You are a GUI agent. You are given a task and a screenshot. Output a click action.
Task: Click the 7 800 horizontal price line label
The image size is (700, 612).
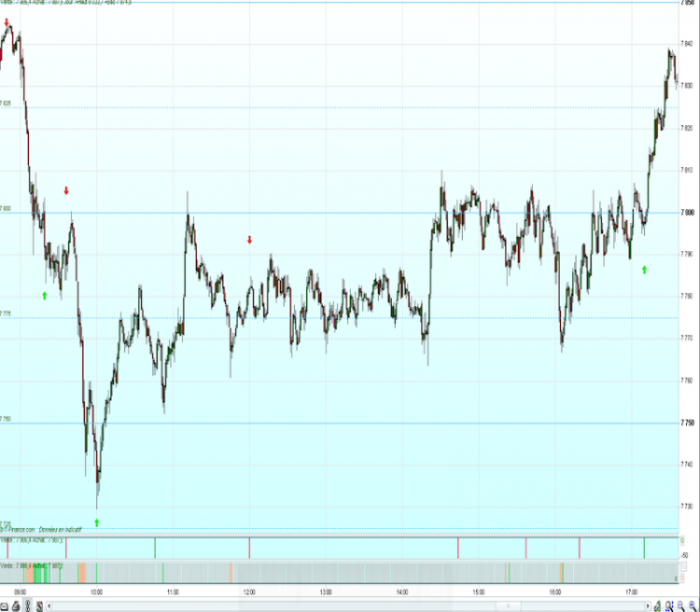point(5,208)
